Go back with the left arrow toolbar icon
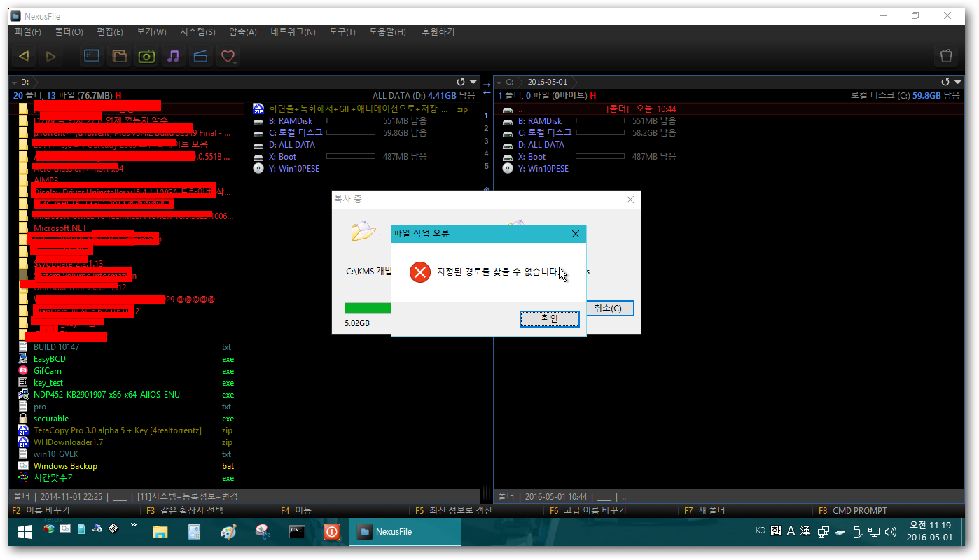979x560 pixels. click(24, 56)
